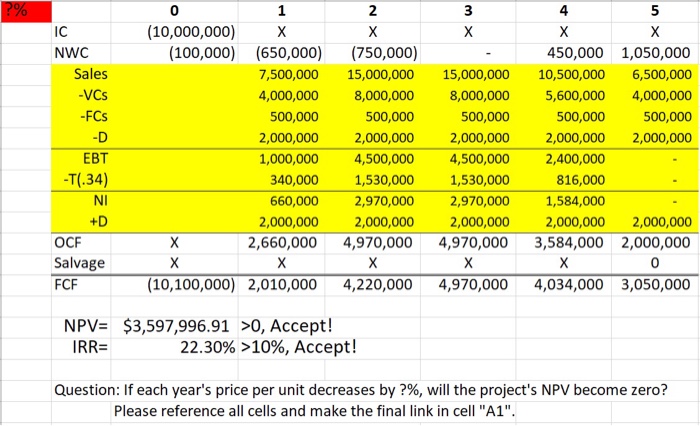Select net income value 660,000
700x426 pixels.
pos(294,200)
